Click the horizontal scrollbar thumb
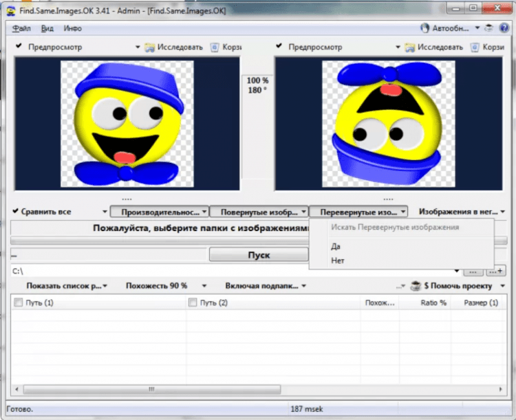 152,390
